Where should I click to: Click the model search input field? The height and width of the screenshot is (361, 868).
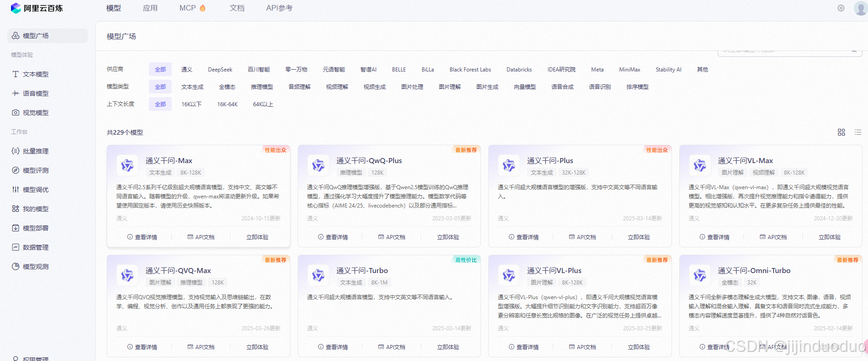click(x=790, y=51)
